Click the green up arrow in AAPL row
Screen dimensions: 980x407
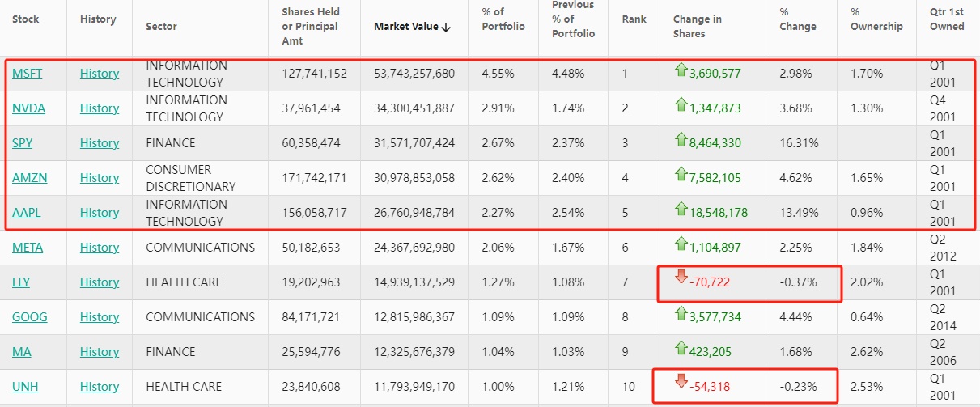click(x=681, y=210)
